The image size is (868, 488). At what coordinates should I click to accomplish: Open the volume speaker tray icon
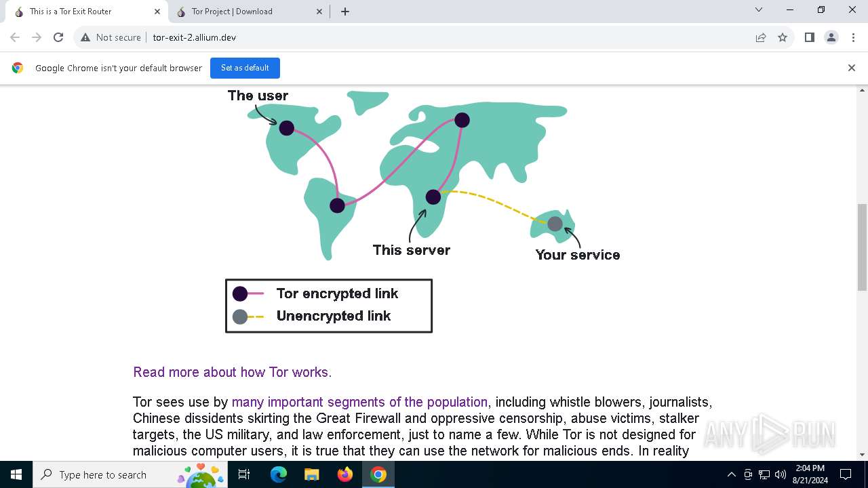[x=781, y=474]
